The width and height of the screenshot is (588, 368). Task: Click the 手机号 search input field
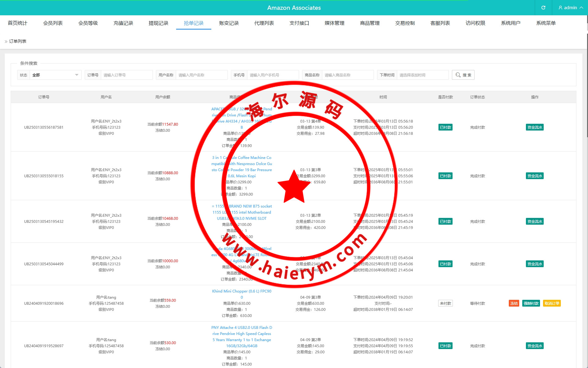(272, 75)
